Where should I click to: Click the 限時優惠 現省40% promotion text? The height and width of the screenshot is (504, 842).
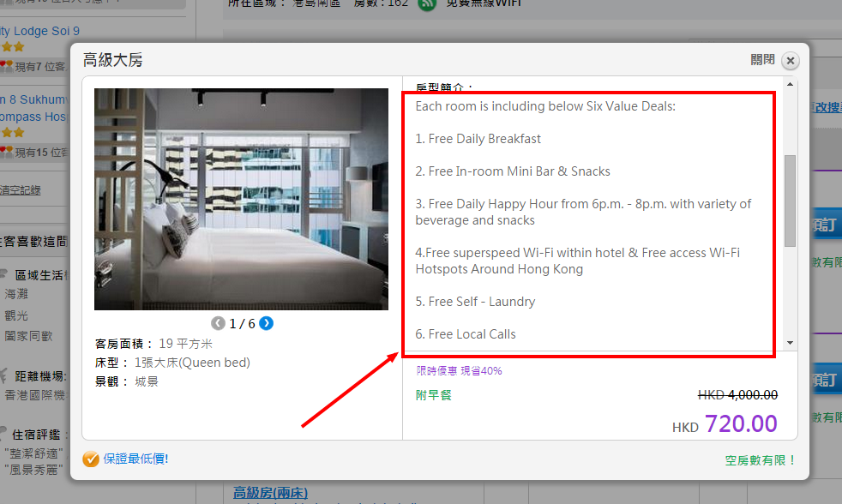[459, 371]
